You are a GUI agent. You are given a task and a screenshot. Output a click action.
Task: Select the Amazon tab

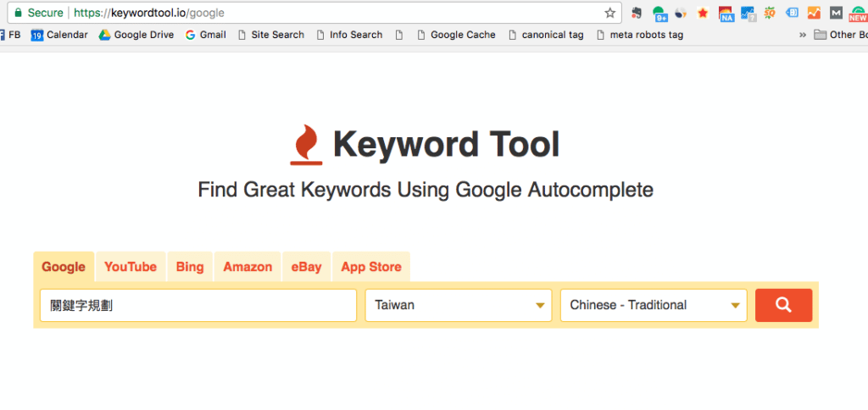click(x=248, y=267)
